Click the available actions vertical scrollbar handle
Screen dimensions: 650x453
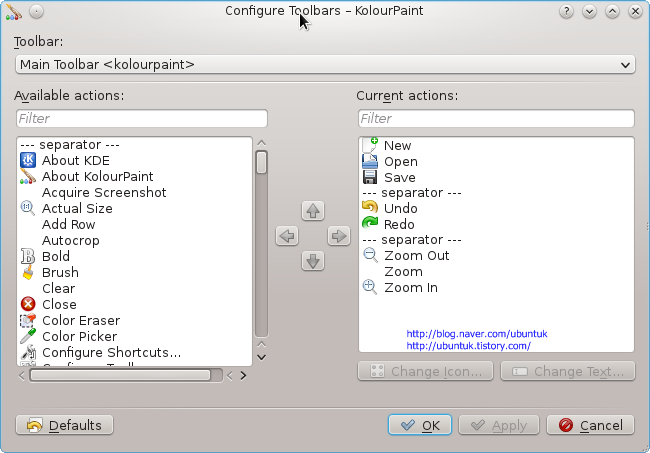(x=261, y=162)
